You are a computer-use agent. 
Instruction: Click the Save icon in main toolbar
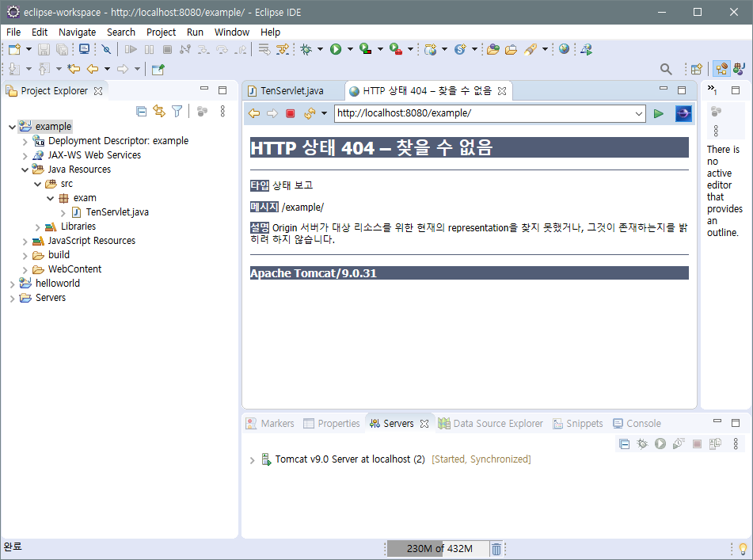point(44,49)
